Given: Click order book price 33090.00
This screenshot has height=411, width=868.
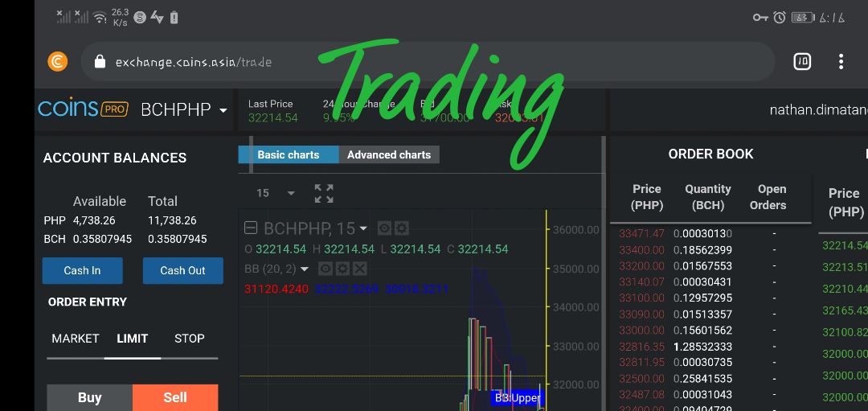Looking at the screenshot, I should pos(641,314).
